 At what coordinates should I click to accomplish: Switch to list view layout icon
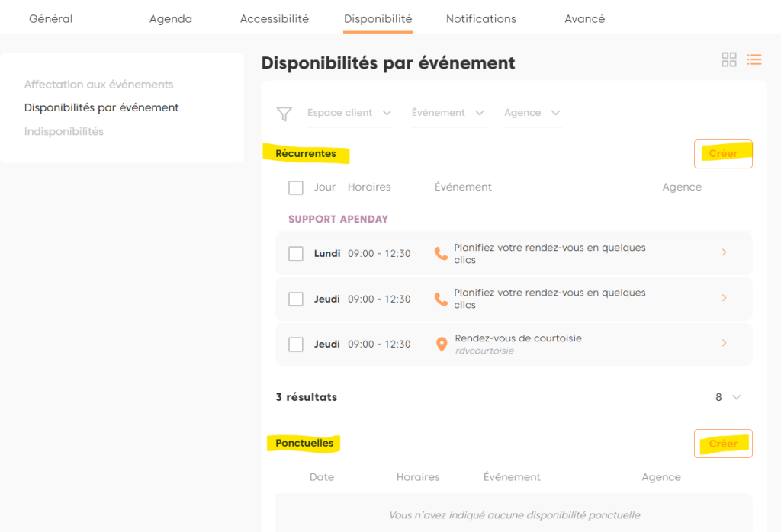754,59
